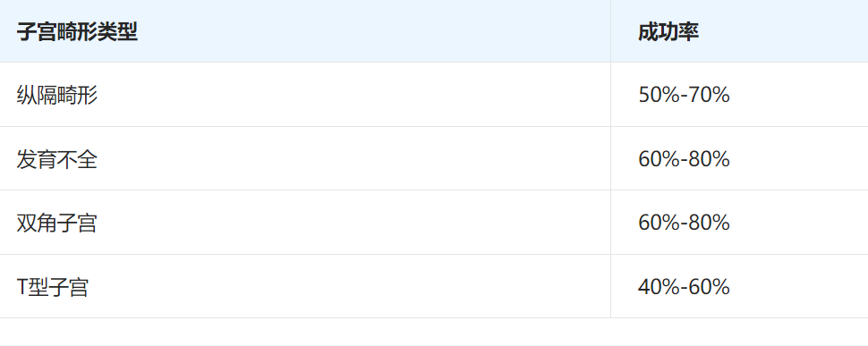The image size is (868, 346).
Task: Pick the success rate for 纵隔畸形
Action: click(684, 95)
